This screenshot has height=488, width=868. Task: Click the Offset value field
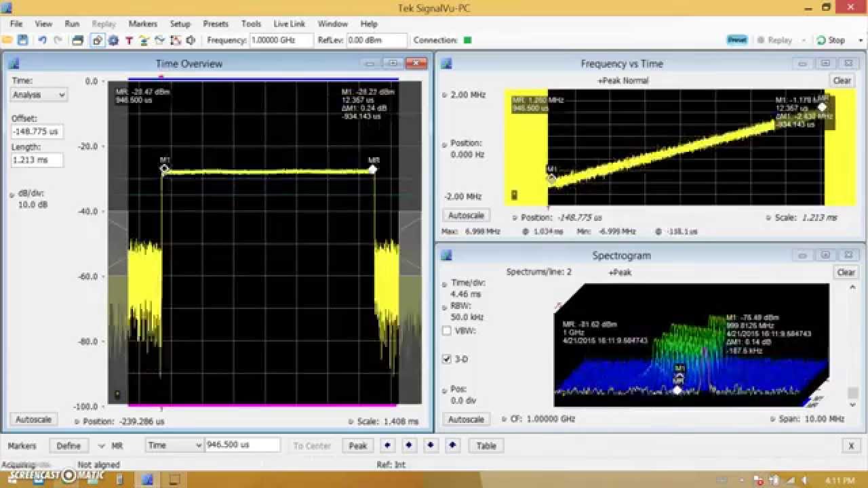37,131
